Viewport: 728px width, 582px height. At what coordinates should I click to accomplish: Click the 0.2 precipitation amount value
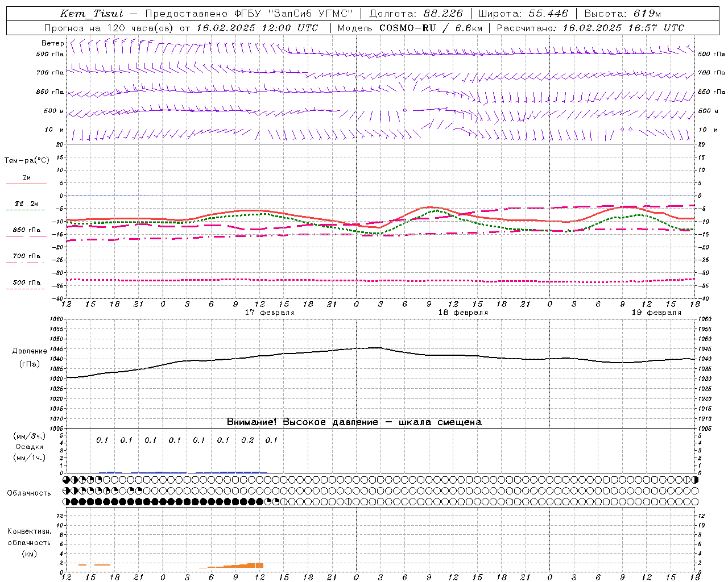(247, 440)
